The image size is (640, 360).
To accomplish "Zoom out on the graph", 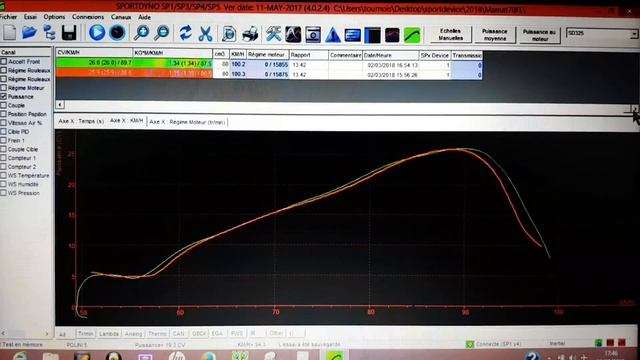I will tap(162, 33).
